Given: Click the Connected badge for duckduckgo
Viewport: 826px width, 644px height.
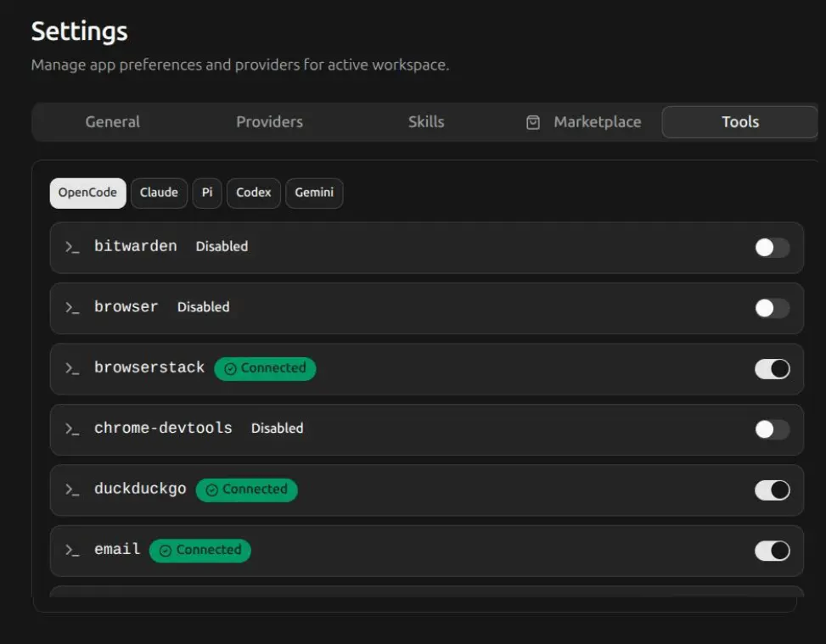Looking at the screenshot, I should [246, 490].
